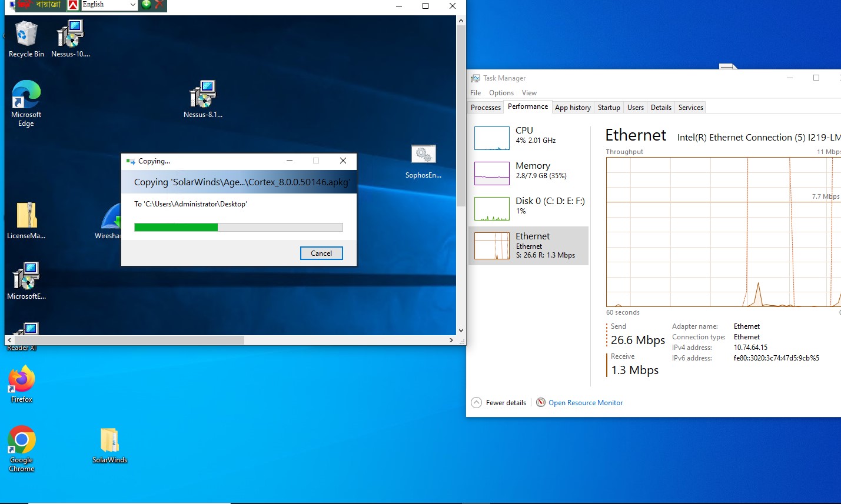Minimize the Copying dialog
841x504 pixels.
(x=290, y=161)
